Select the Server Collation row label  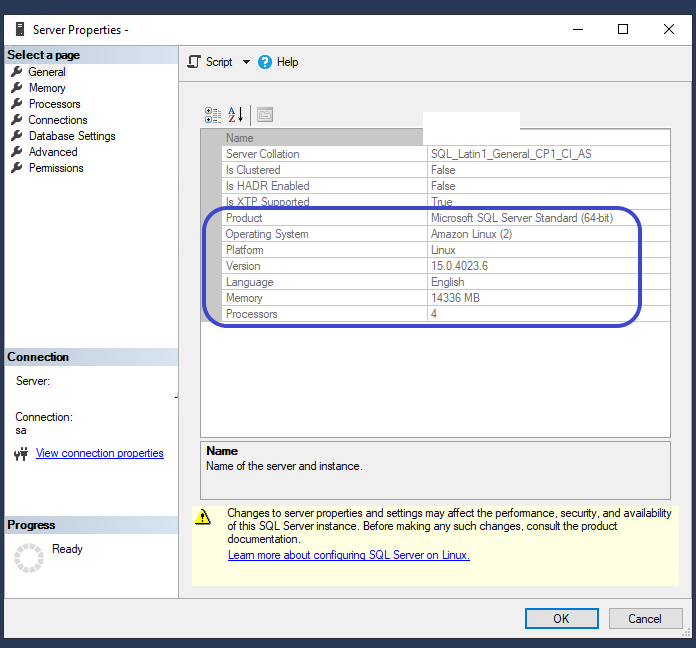[263, 154]
